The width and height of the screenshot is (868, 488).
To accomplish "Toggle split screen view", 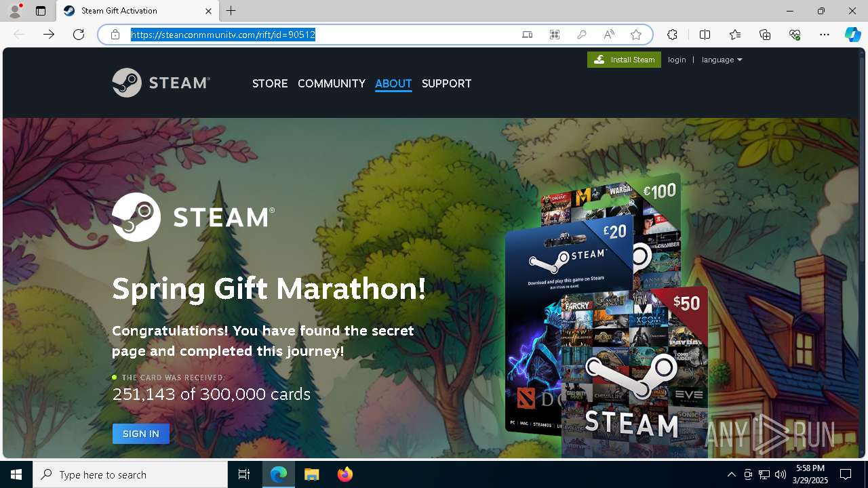I will click(705, 35).
